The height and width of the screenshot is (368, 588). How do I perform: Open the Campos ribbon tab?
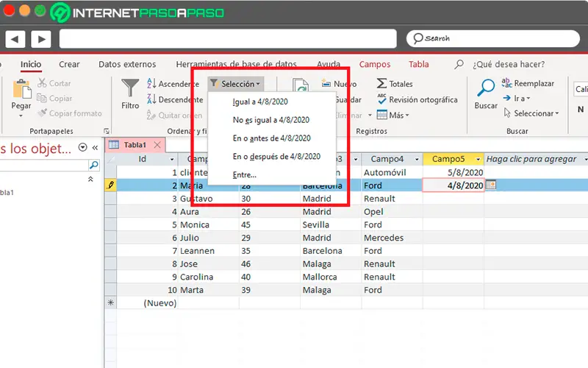375,64
